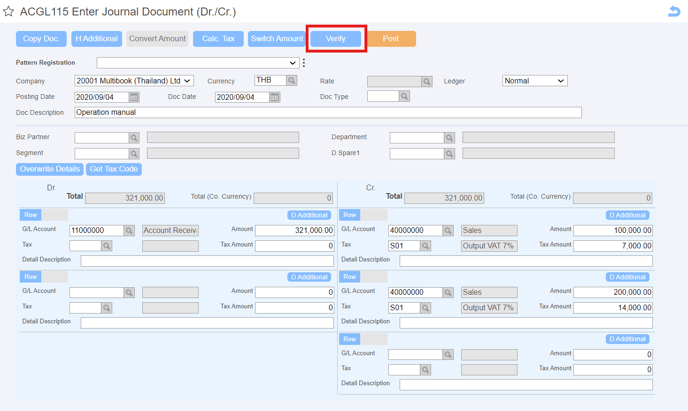688x411 pixels.
Task: Click Detail Description field of empty third Cr. line
Action: 526,385
